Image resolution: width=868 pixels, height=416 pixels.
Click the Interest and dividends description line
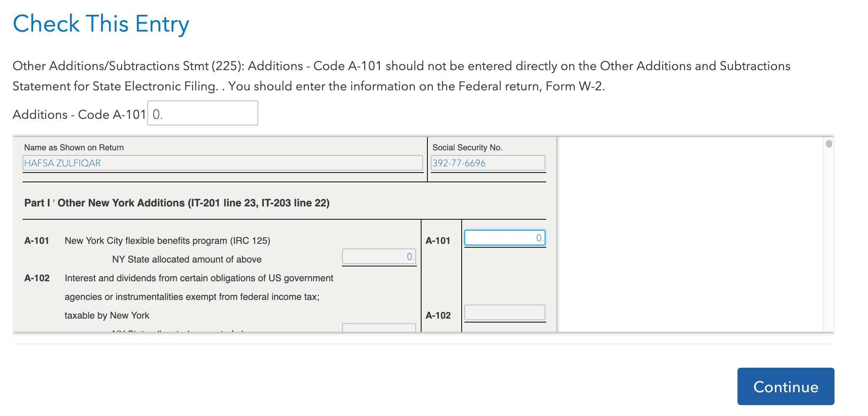pyautogui.click(x=199, y=278)
